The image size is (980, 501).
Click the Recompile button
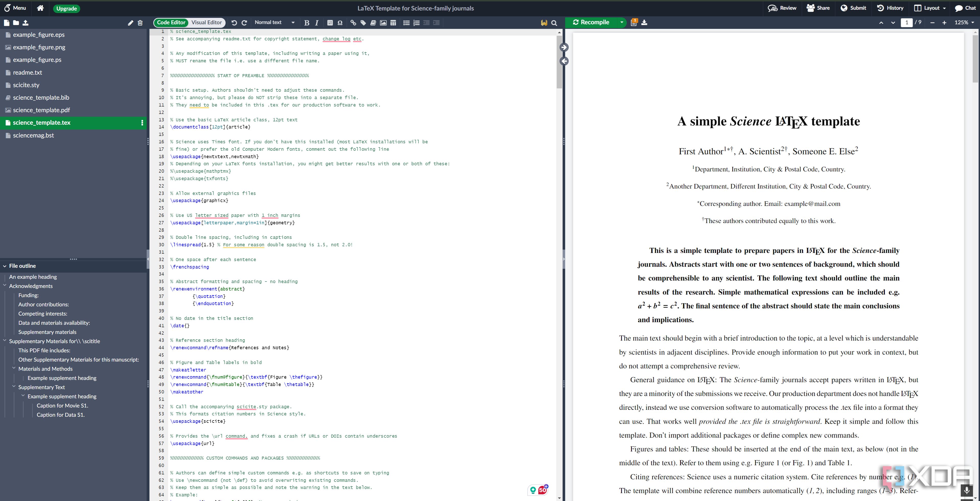(x=592, y=22)
